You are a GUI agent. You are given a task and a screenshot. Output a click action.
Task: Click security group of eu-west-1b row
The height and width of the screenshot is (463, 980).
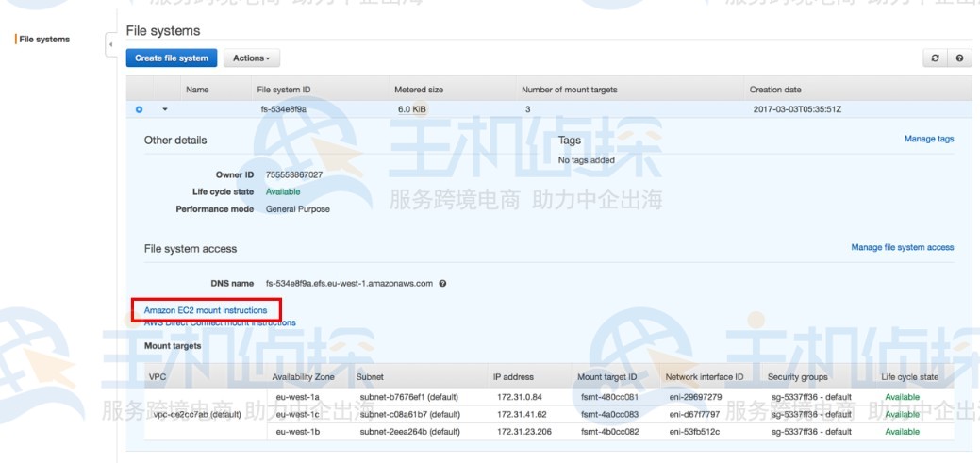pos(811,432)
